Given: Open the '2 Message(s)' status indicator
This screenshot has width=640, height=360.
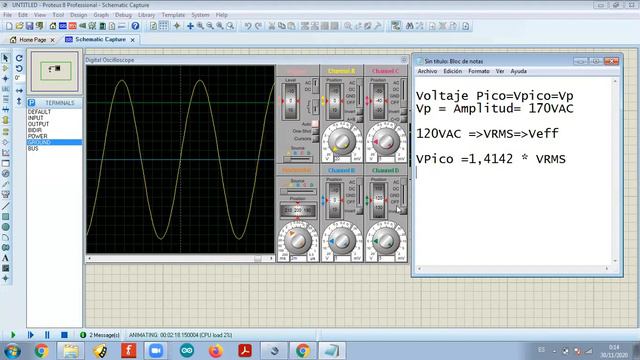Looking at the screenshot, I should [100, 335].
